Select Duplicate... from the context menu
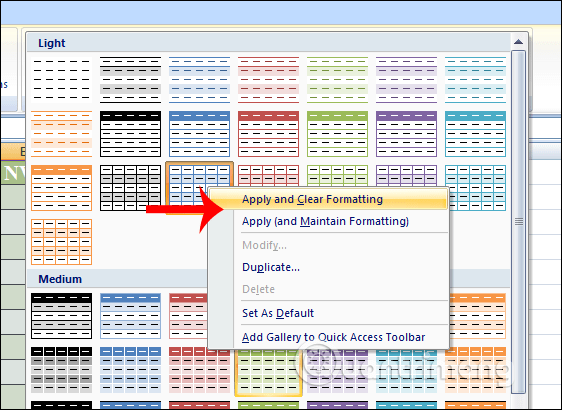The height and width of the screenshot is (410, 562). 271,267
